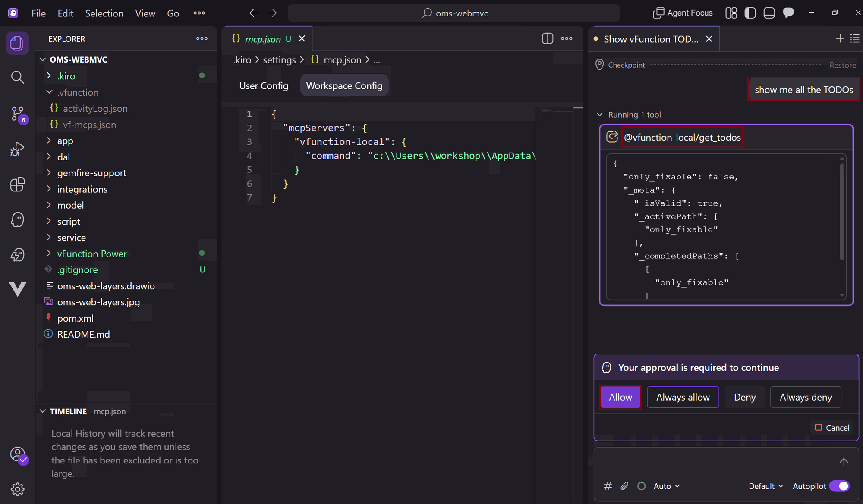Open the vFunction V icon panel
Viewport: 863px width, 504px height.
point(18,289)
